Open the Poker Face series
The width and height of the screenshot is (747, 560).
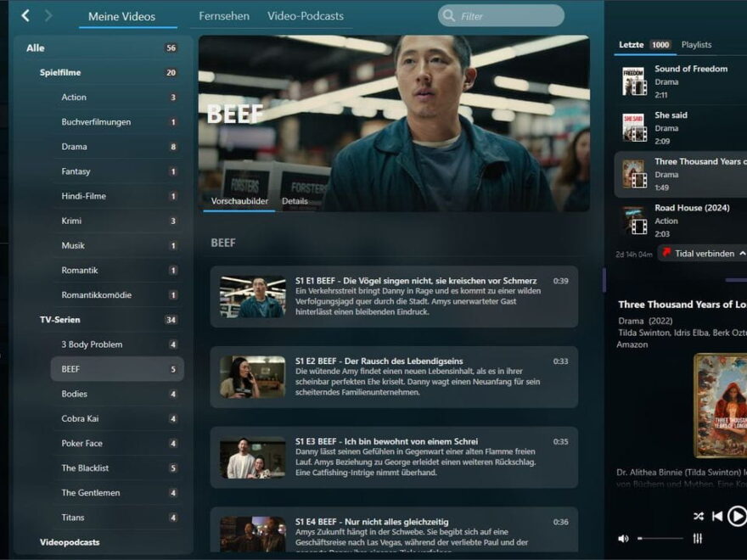117,443
